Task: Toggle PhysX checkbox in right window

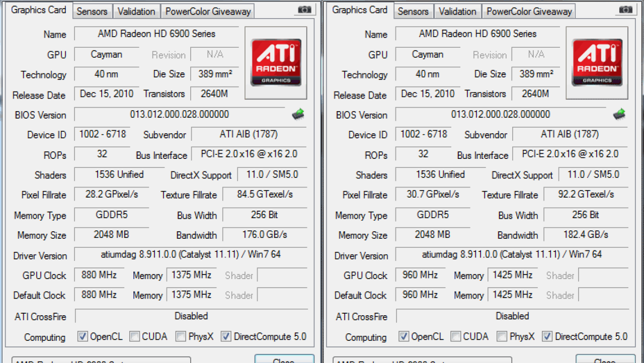Action: tap(502, 336)
